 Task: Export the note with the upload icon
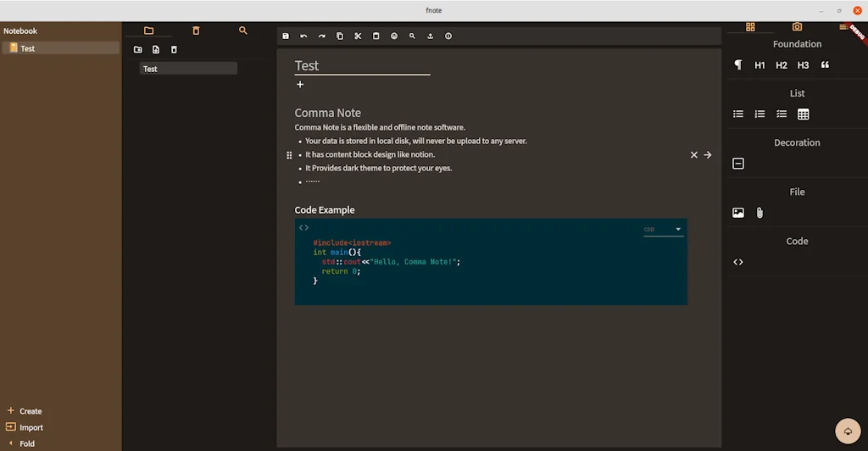click(430, 36)
